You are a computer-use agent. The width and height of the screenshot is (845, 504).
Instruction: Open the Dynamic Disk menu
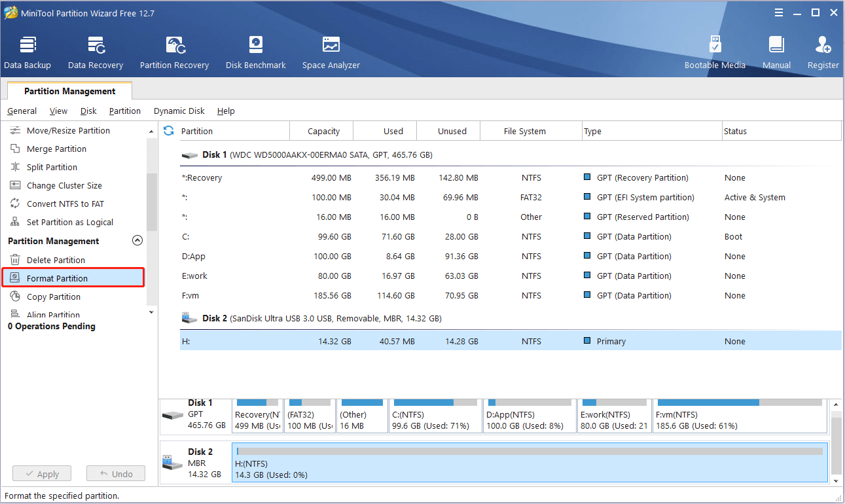click(x=179, y=111)
